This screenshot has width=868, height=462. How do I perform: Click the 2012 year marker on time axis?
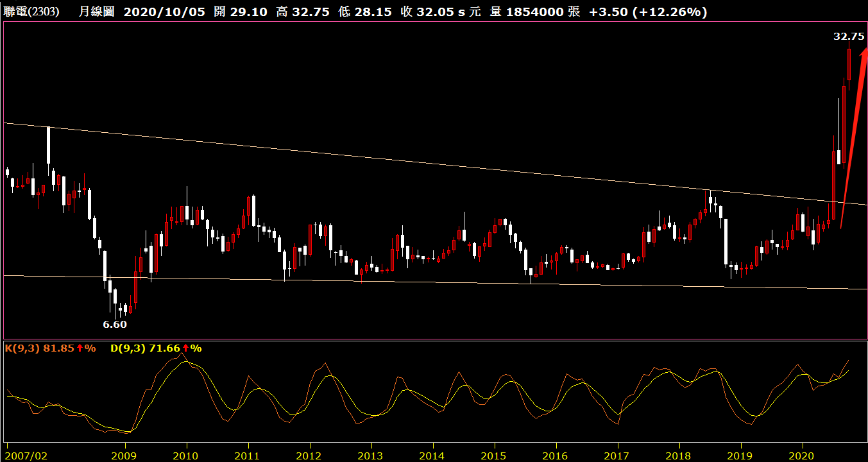[x=309, y=456]
